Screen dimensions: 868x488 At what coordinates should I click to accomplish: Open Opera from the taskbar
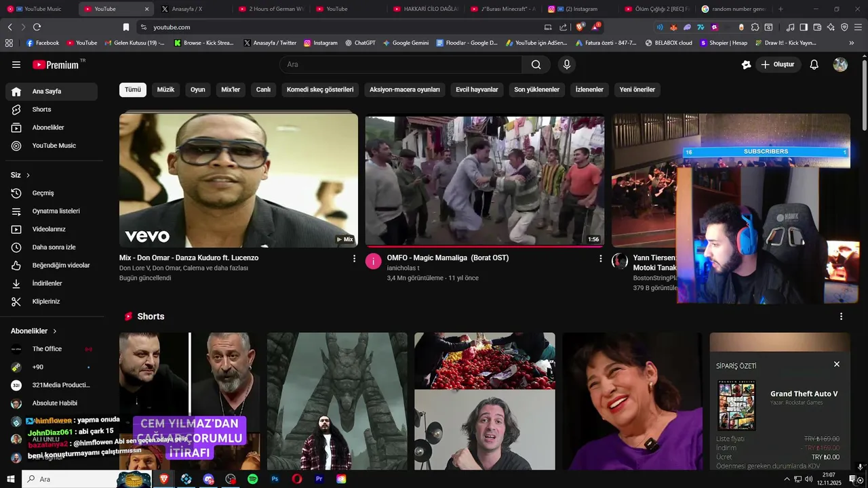click(297, 479)
